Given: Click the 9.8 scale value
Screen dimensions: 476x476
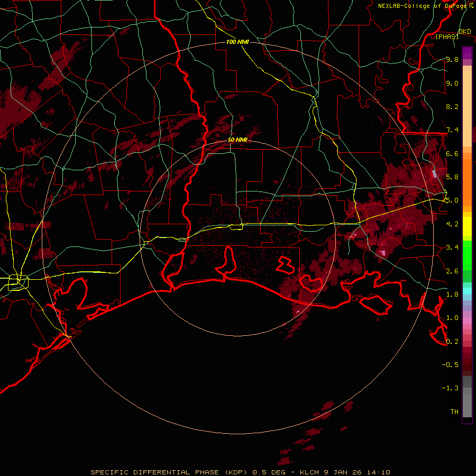Looking at the screenshot, I should pyautogui.click(x=452, y=60).
